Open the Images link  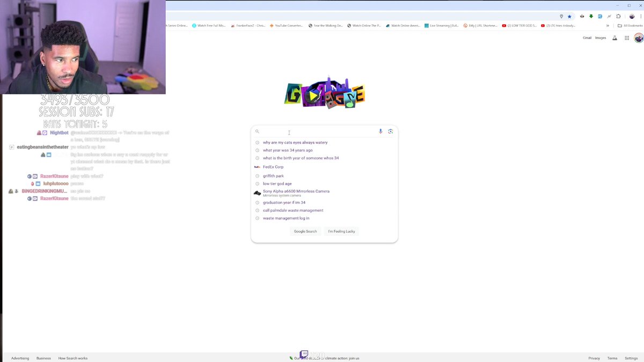[x=601, y=38]
